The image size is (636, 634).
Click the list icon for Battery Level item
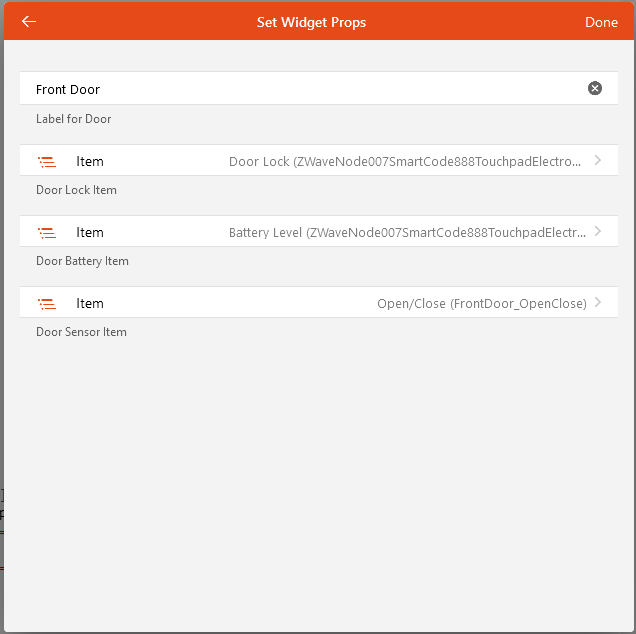click(x=46, y=232)
